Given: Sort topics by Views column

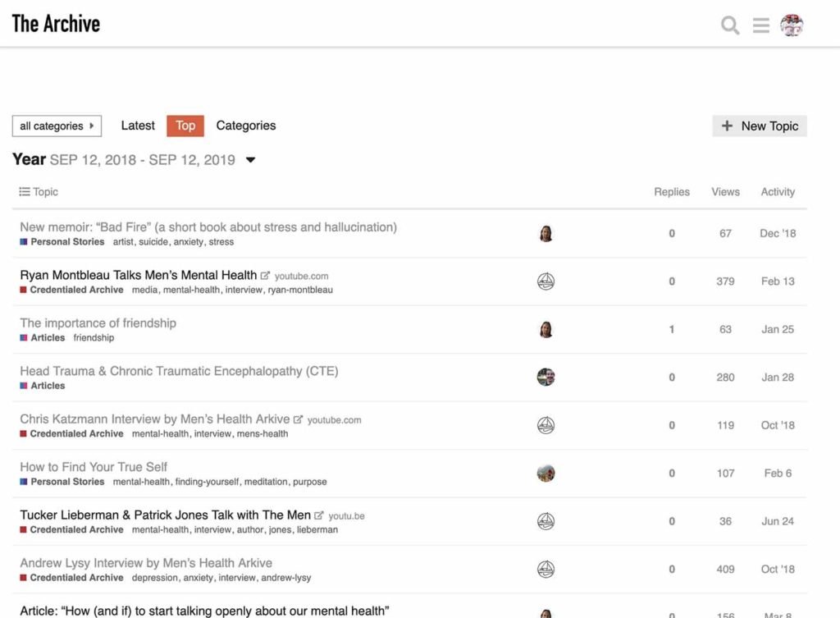Looking at the screenshot, I should point(725,192).
